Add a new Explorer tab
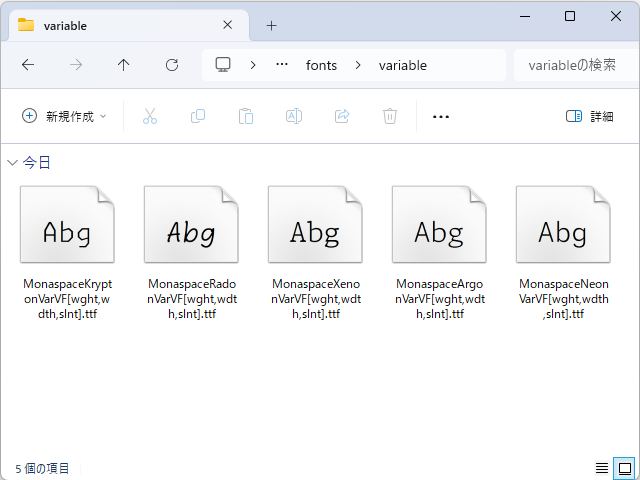 pyautogui.click(x=271, y=26)
